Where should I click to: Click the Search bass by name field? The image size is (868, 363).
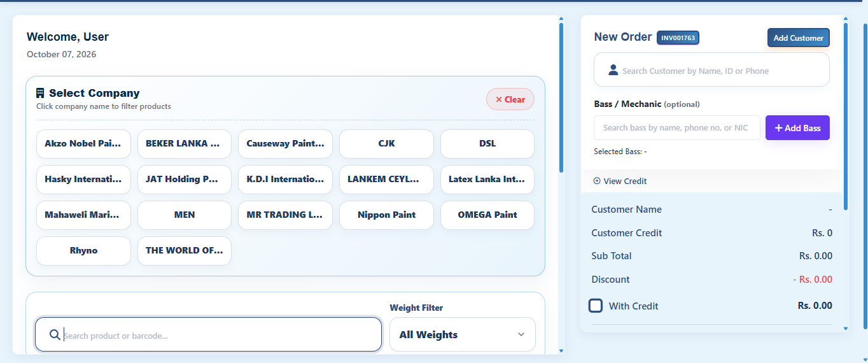[677, 128]
